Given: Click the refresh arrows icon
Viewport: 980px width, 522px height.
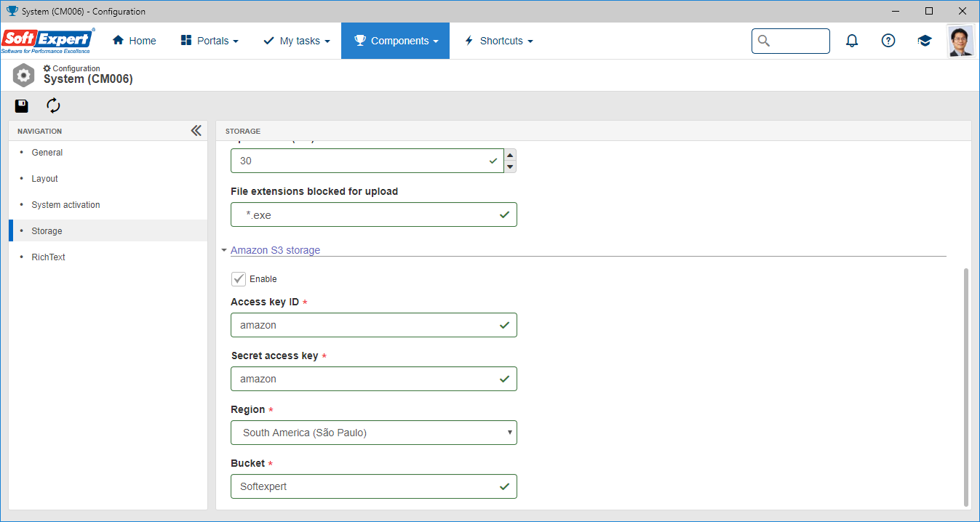Looking at the screenshot, I should [53, 106].
